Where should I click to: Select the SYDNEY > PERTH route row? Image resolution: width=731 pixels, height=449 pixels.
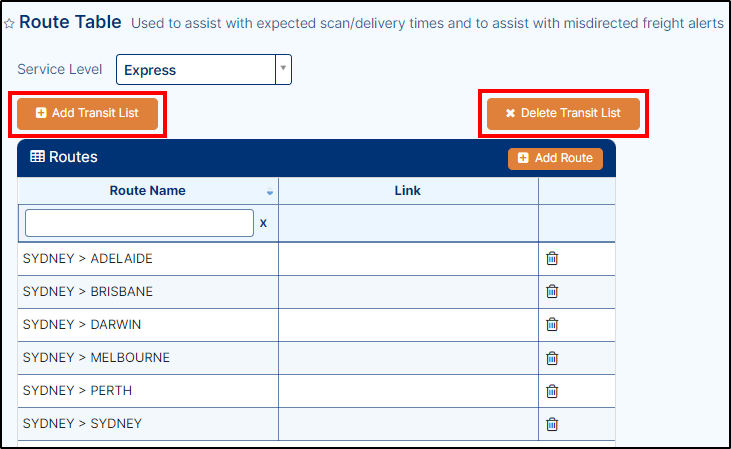point(316,391)
